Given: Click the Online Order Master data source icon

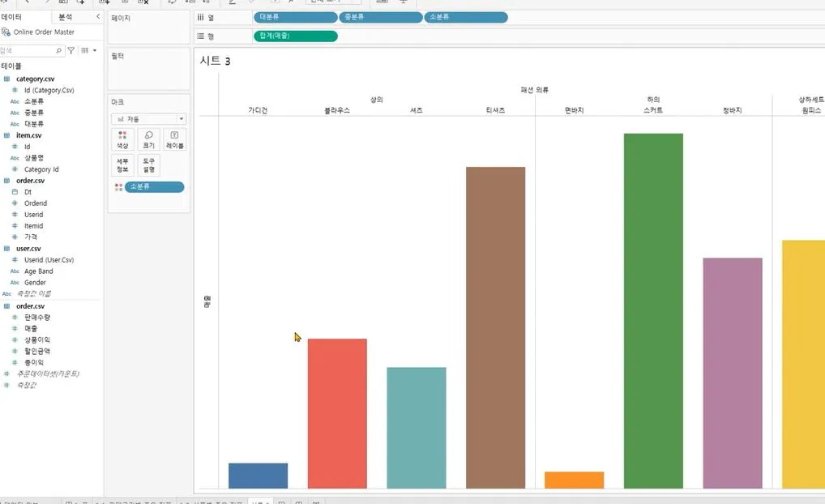Looking at the screenshot, I should click(x=6, y=32).
